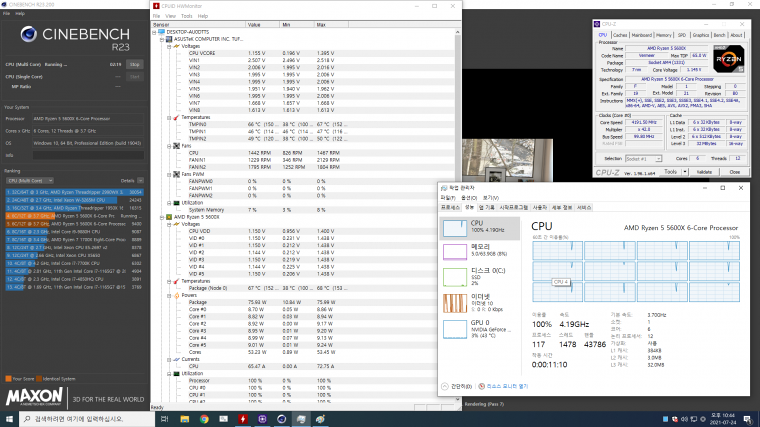Open File Explorer from the taskbar

tap(184, 419)
